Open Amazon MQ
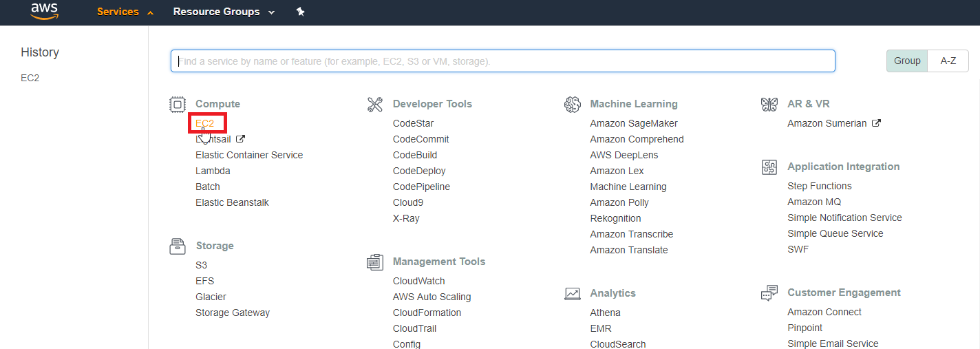 [814, 202]
